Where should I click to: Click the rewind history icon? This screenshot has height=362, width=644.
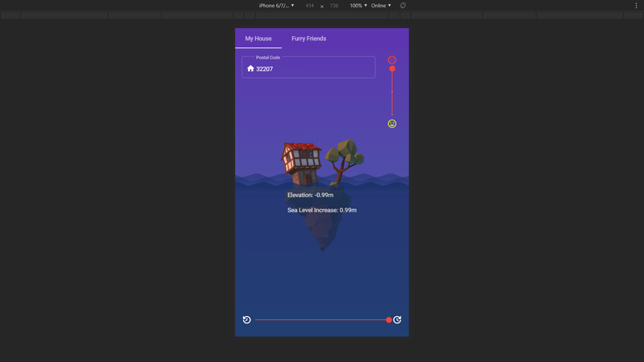click(x=247, y=320)
